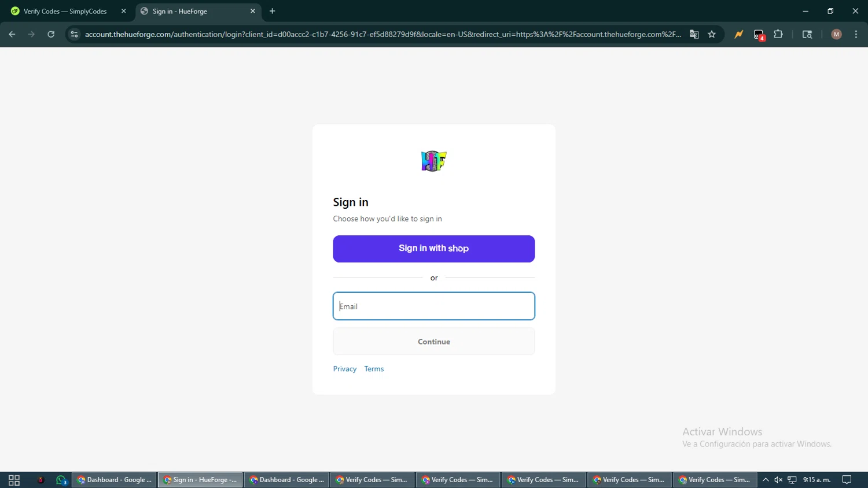Click Sign in with shop button
868x488 pixels.
coord(434,249)
